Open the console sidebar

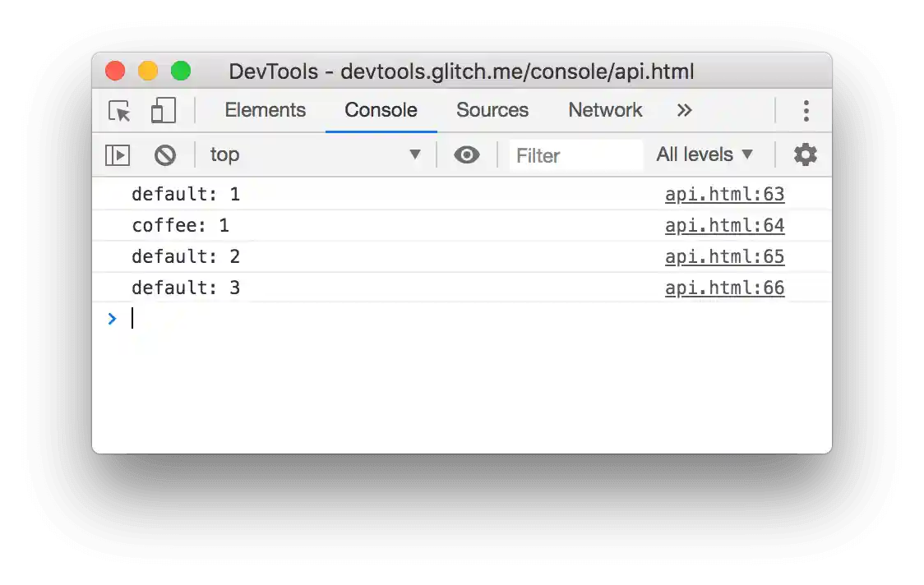click(118, 154)
